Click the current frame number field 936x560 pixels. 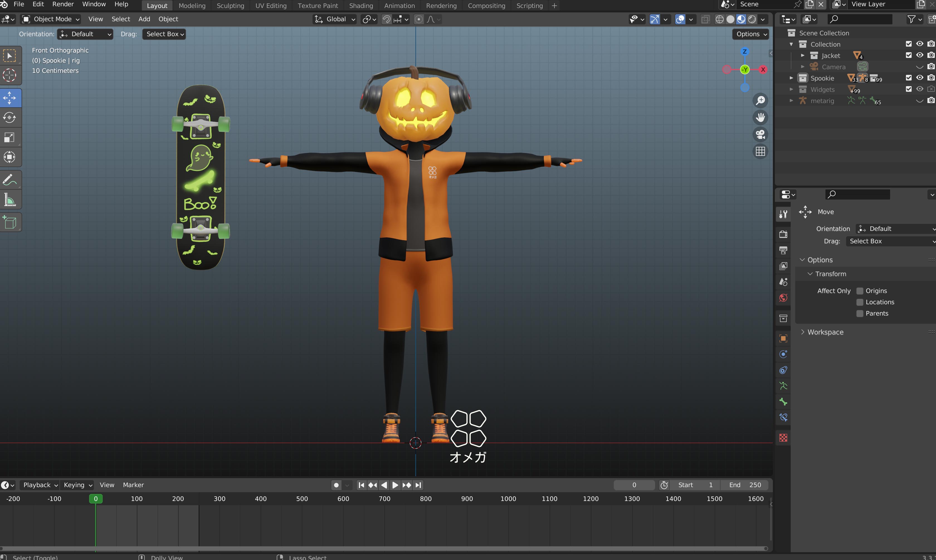coord(634,485)
